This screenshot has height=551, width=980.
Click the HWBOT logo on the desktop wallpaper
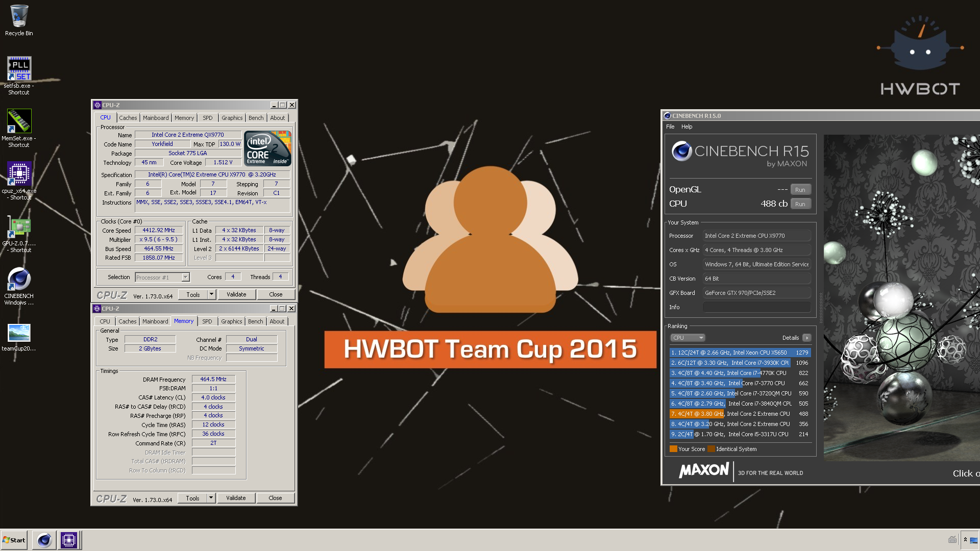coord(920,56)
